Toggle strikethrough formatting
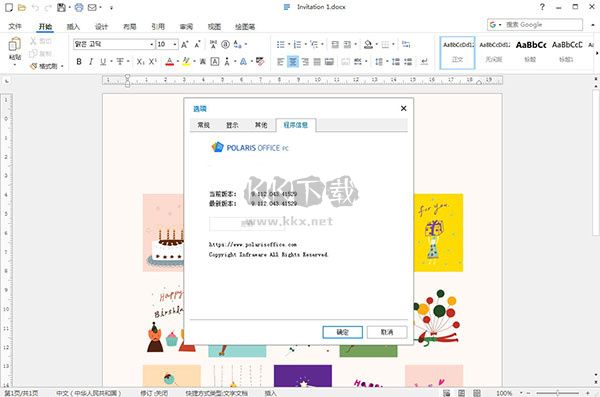 [120, 62]
